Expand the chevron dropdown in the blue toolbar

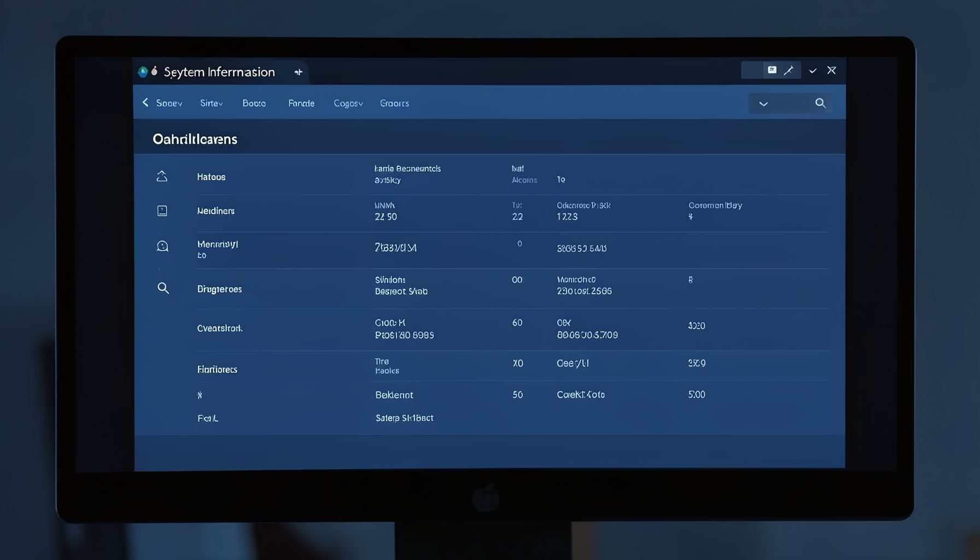coord(763,103)
